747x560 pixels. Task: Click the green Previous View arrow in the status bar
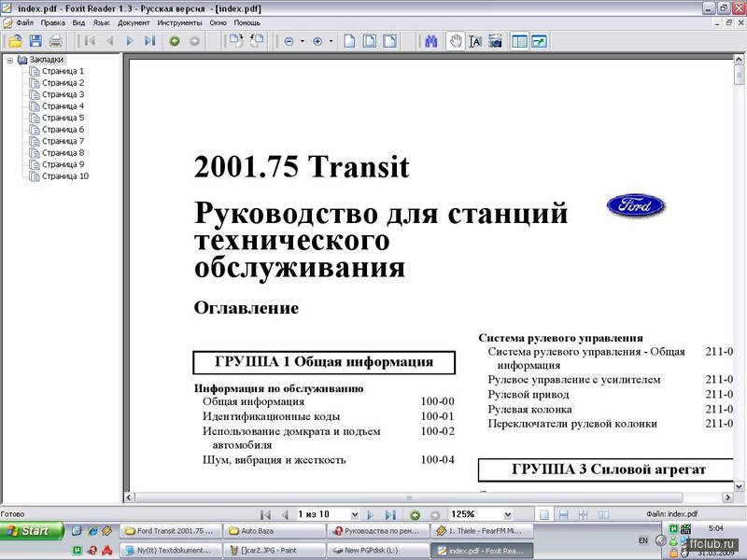pos(415,515)
